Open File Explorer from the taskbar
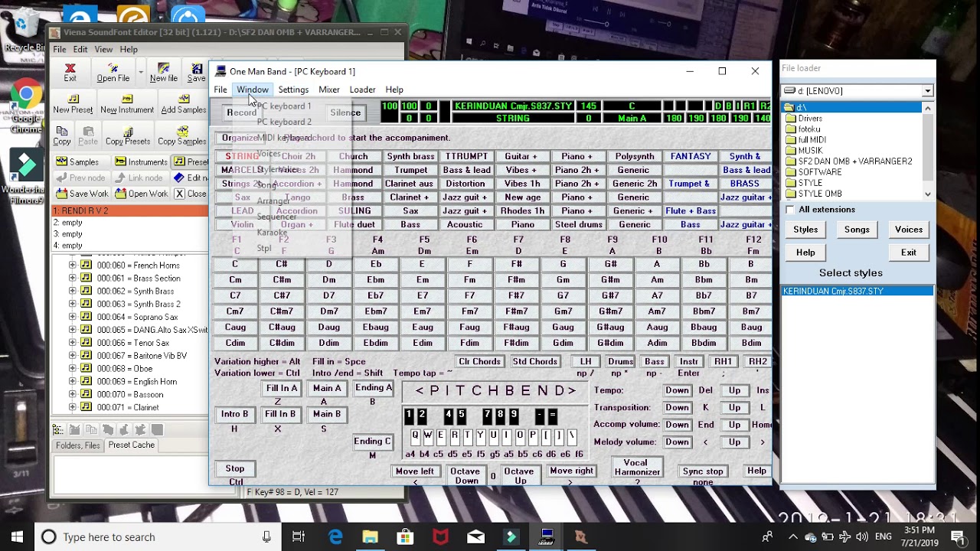980x551 pixels. pos(370,536)
